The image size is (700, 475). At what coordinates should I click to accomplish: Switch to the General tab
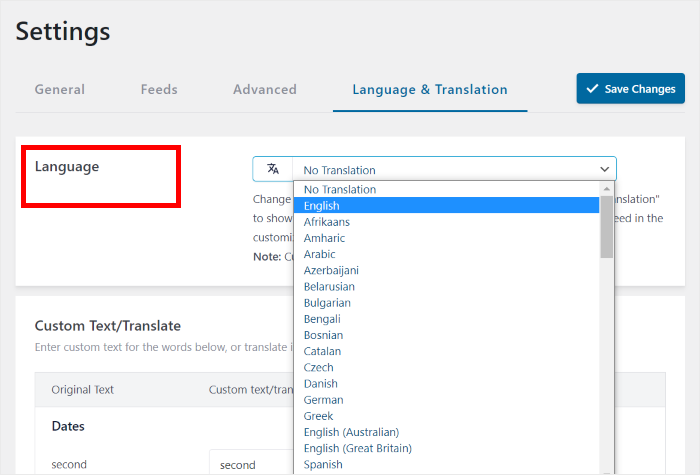(60, 89)
